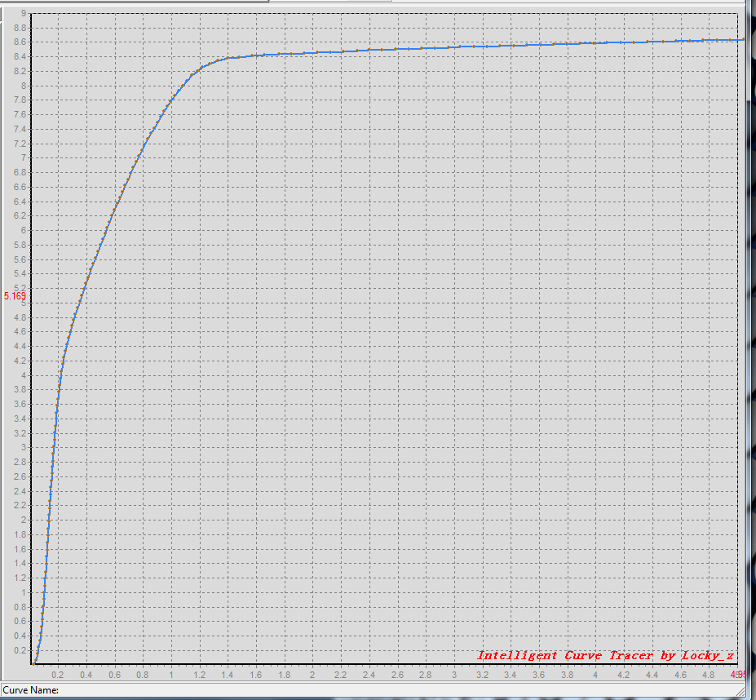Click the 4.4 label on the horizontal axis
Viewport: 756px width, 700px height.
click(652, 675)
